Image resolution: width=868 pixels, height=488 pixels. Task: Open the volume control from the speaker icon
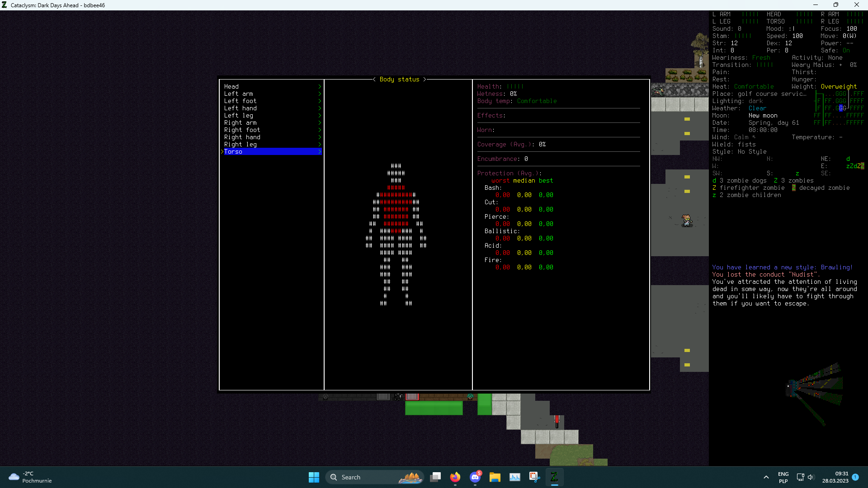click(x=811, y=477)
